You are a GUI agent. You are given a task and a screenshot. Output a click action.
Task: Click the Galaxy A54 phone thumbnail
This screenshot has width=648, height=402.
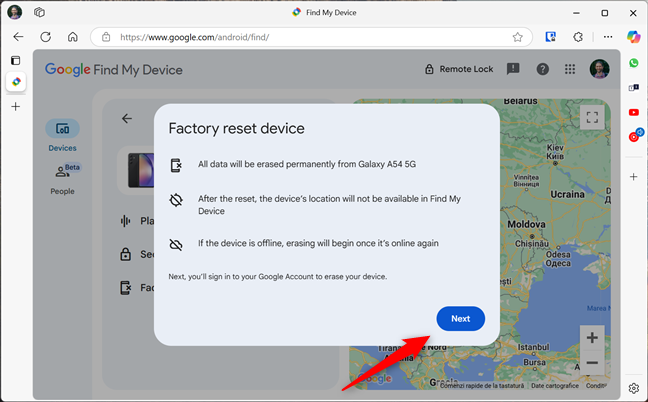click(x=141, y=170)
